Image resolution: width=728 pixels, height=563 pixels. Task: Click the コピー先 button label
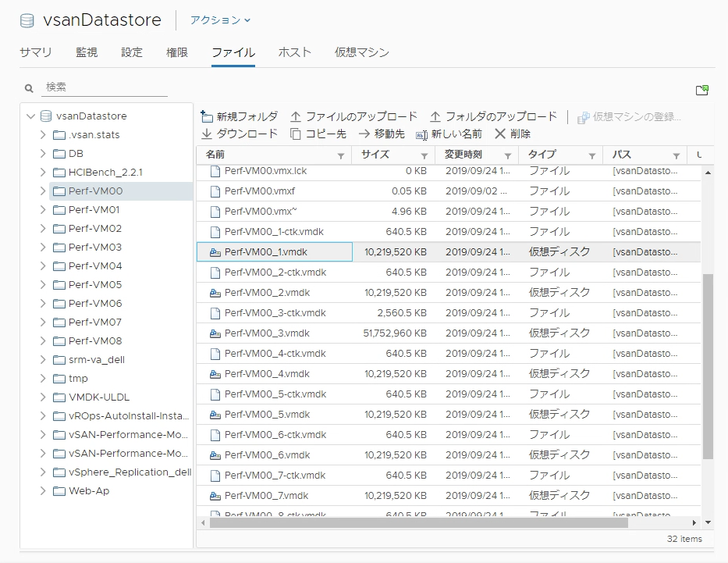click(326, 134)
